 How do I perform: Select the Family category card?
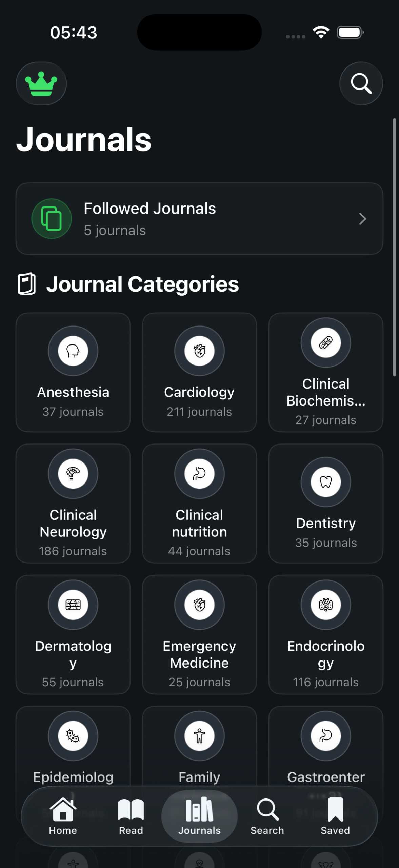point(199,746)
